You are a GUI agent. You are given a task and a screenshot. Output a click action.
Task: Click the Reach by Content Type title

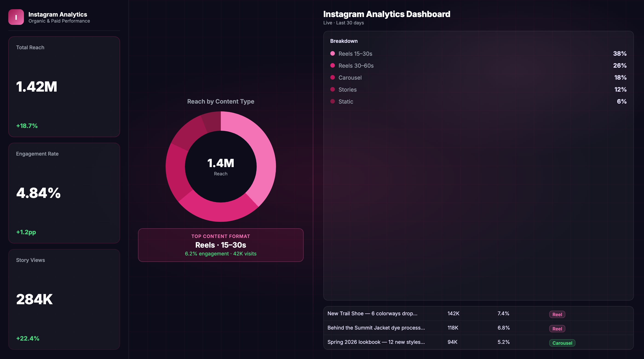(x=221, y=101)
